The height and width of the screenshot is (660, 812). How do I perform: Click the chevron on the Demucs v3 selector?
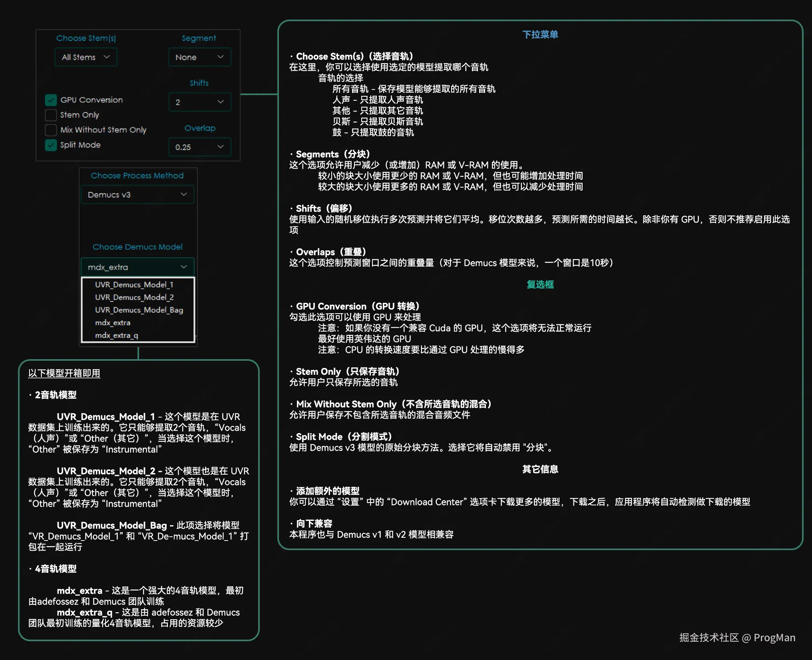183,195
